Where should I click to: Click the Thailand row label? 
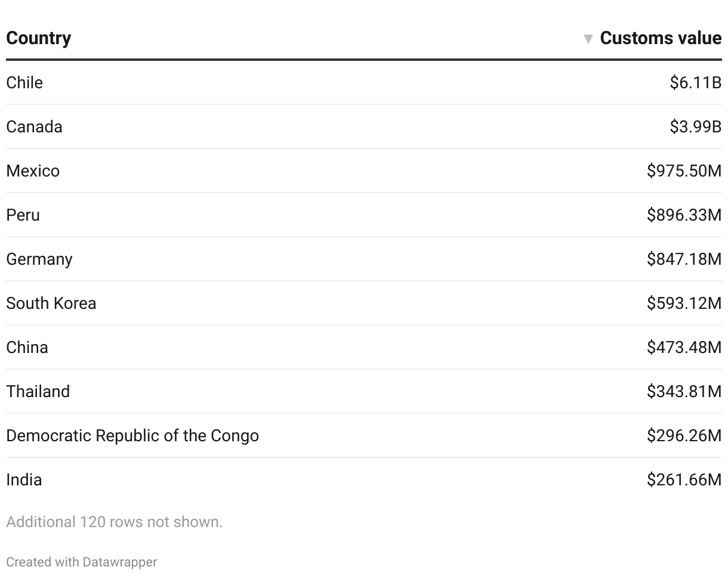point(38,391)
